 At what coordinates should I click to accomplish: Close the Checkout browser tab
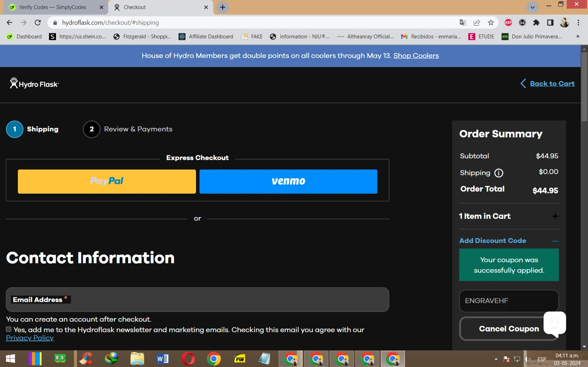coord(206,7)
